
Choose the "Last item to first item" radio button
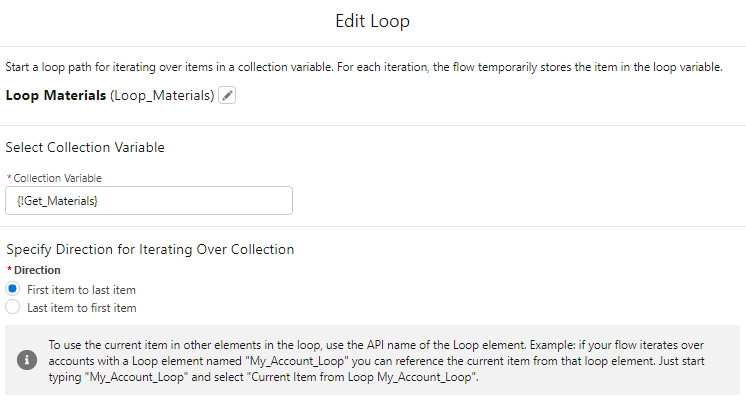(x=13, y=307)
